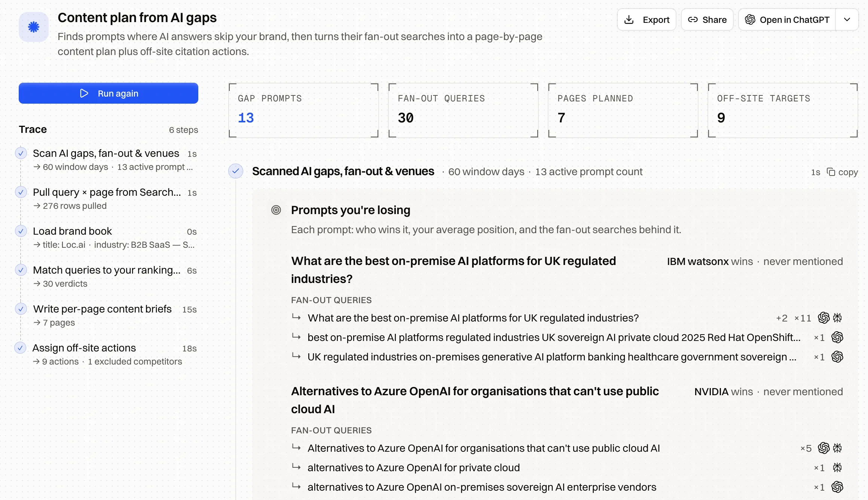Click checkmark circle beside Scan AI gaps step
The width and height of the screenshot is (868, 500).
coord(21,153)
